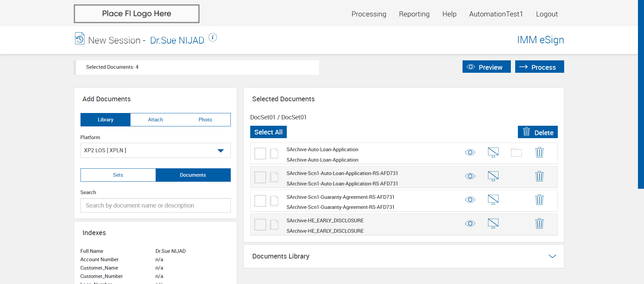
Task: Click monitor icon on SArchive-Auto-Loan-Application row
Action: click(493, 153)
